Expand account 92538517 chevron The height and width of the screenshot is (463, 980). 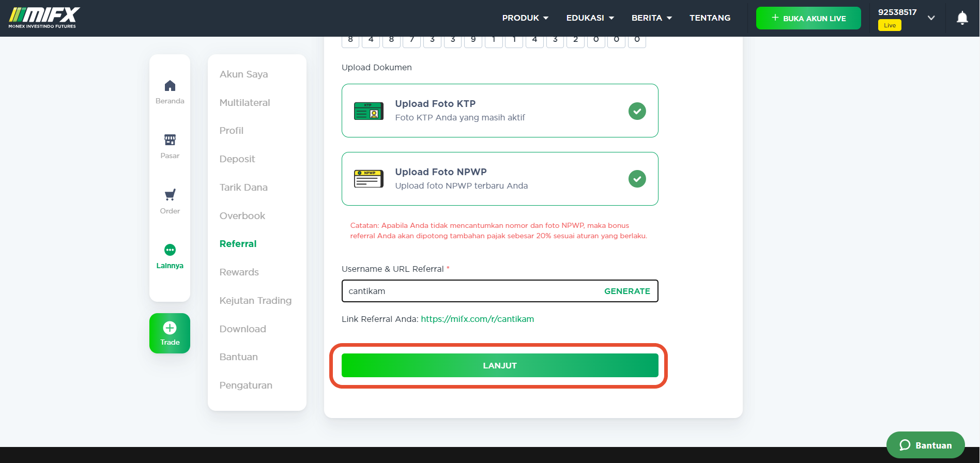point(931,18)
